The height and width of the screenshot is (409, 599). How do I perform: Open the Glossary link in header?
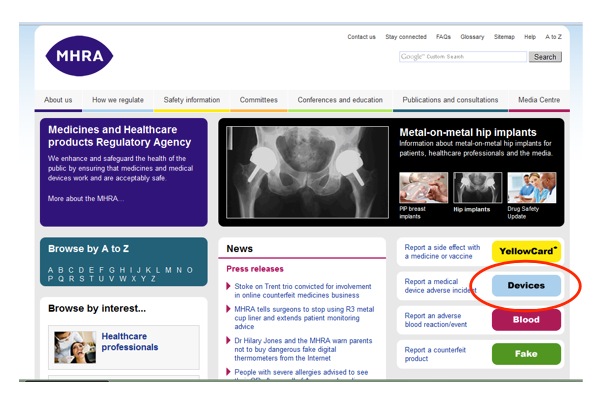(472, 37)
